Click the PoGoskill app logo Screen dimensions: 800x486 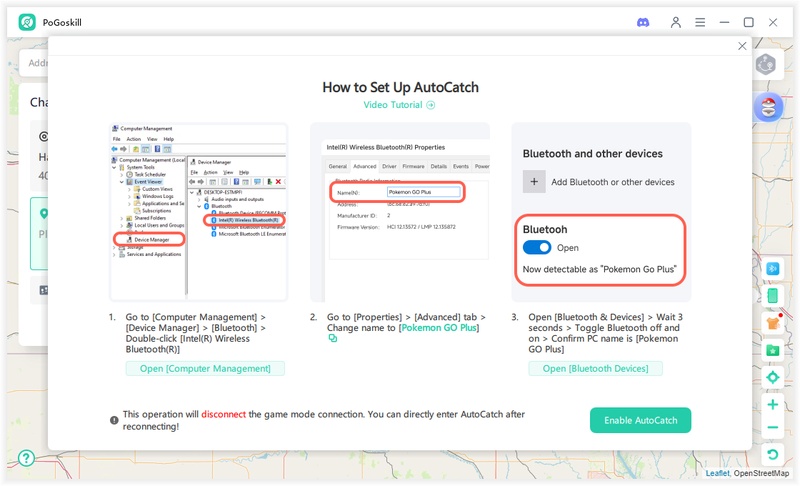coord(27,22)
